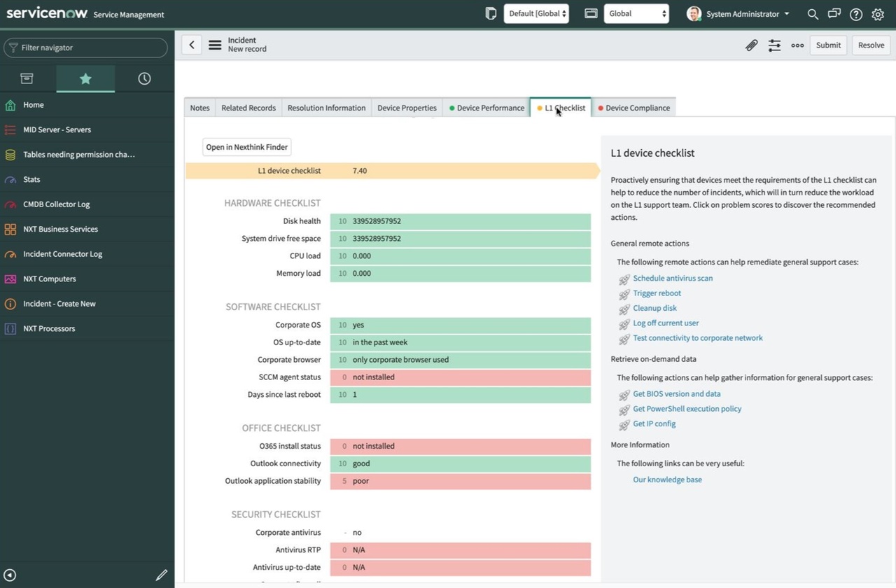This screenshot has height=588, width=896.
Task: Open the Connect chat icon
Action: click(x=834, y=14)
